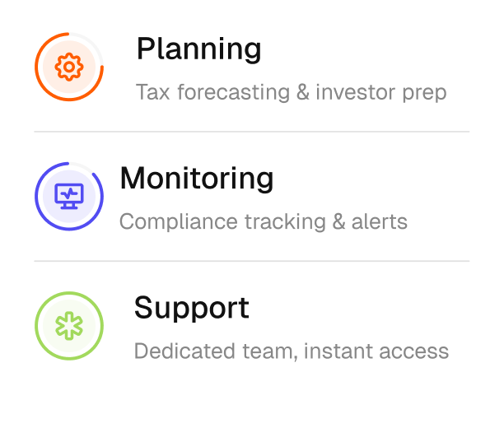Open the Support heading

coord(192,308)
